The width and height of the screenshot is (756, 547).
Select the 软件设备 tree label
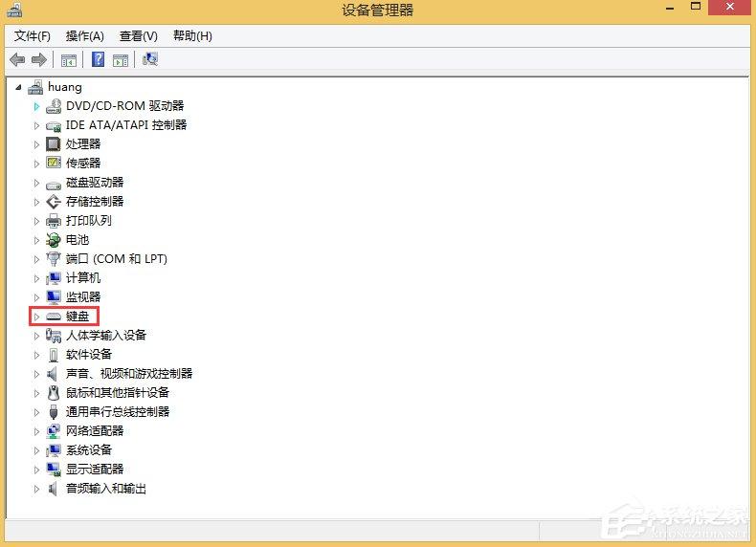89,354
